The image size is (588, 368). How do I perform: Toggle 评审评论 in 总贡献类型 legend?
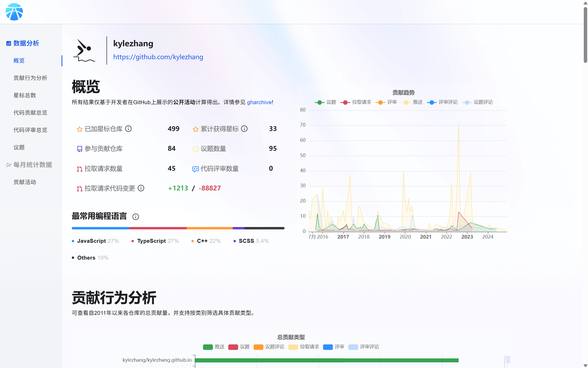pos(364,347)
